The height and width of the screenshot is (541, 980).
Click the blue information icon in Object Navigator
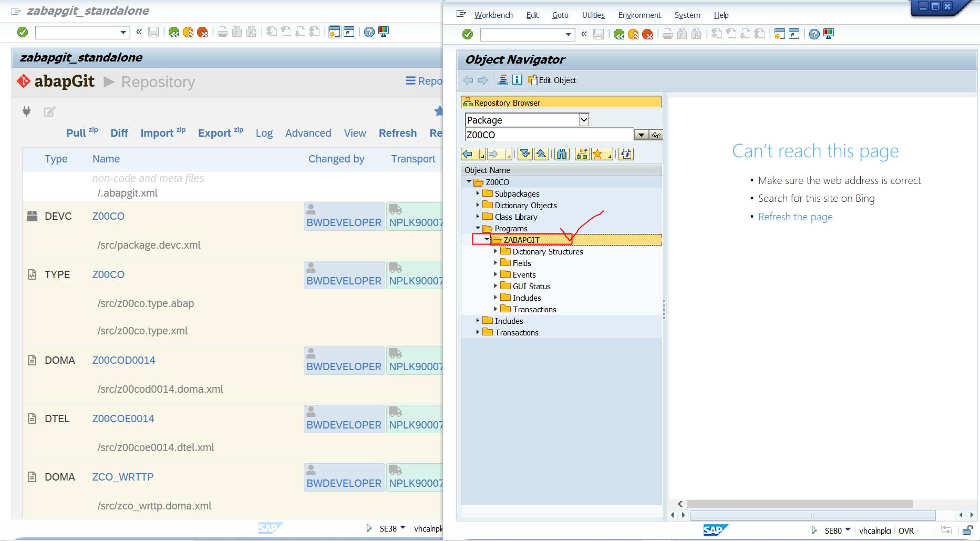pos(517,80)
